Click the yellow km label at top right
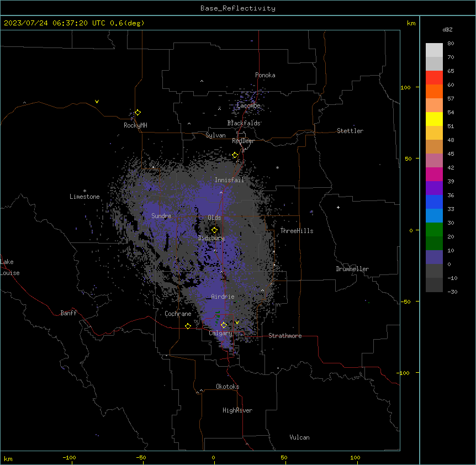Viewport: 476px width, 465px height. click(411, 23)
